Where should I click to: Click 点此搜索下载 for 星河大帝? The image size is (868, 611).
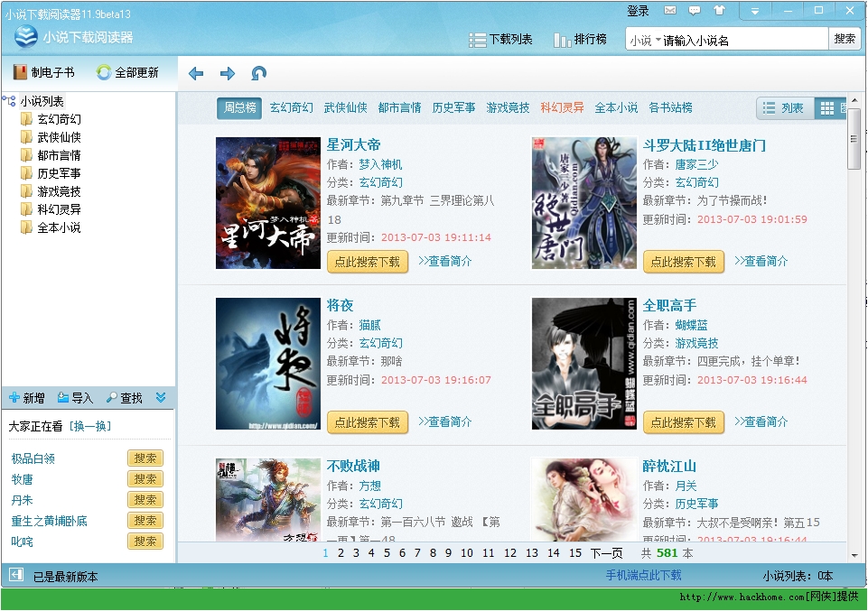click(x=368, y=262)
